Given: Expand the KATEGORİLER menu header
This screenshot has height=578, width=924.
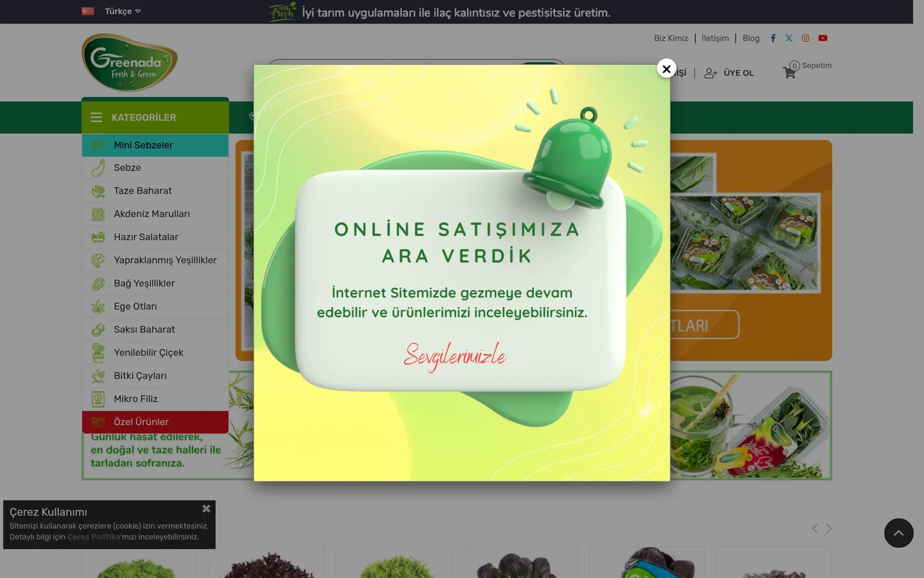Looking at the screenshot, I should point(155,117).
